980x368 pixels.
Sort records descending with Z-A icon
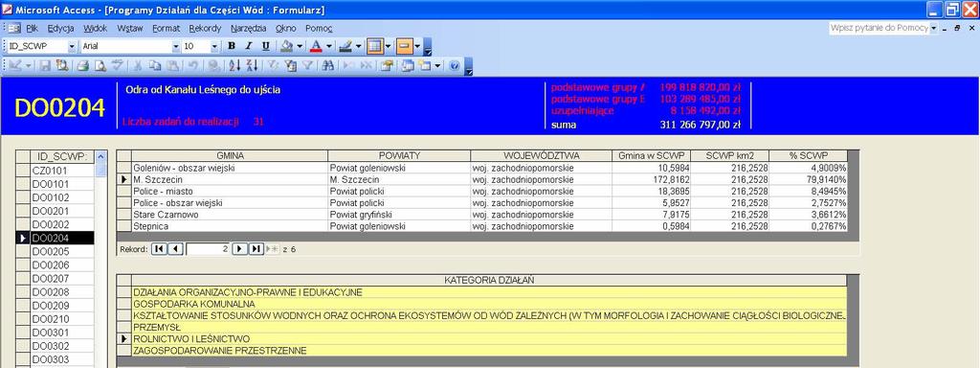pyautogui.click(x=252, y=65)
